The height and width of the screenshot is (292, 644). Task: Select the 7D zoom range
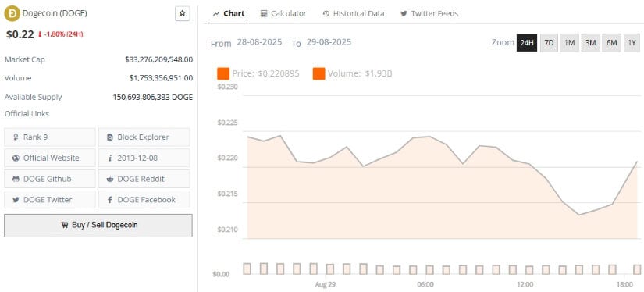(549, 43)
